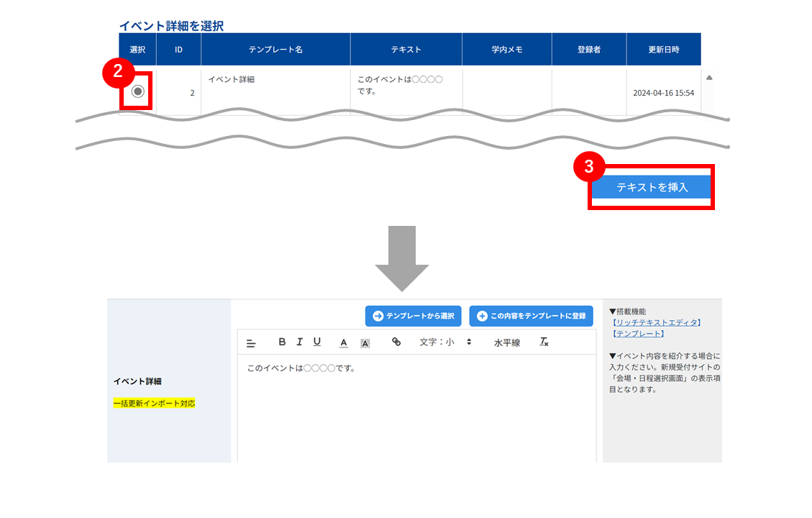
Task: Toggle bold formatting in the editor
Action: pyautogui.click(x=282, y=342)
